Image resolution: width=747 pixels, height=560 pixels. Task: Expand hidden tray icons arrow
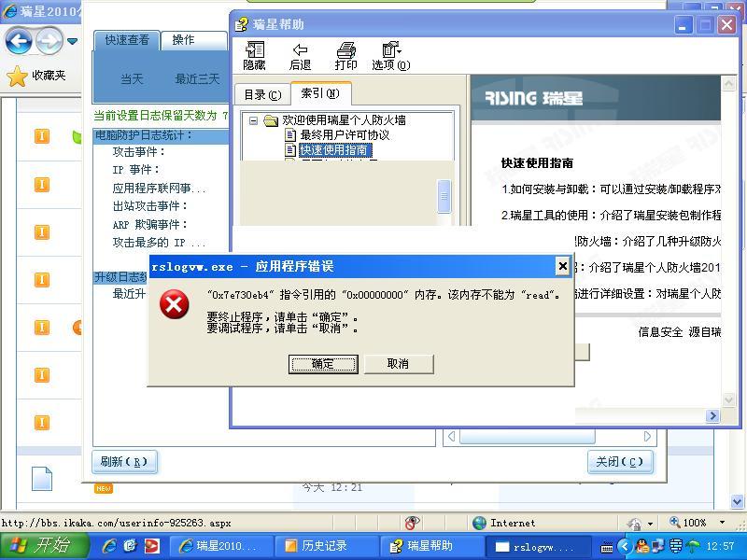tap(625, 546)
